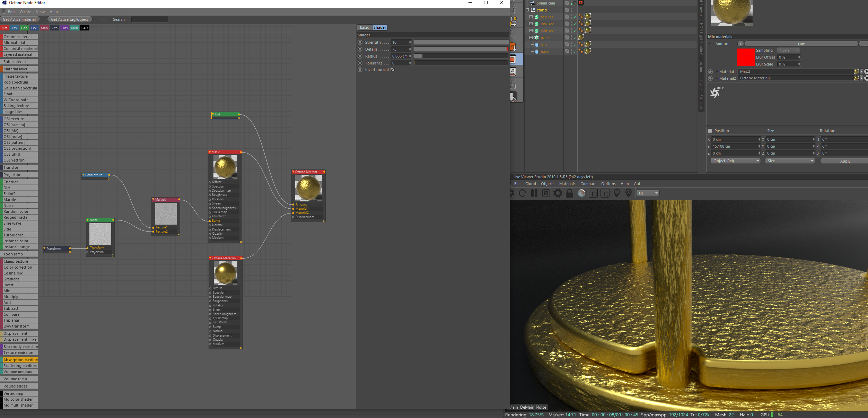Click the clay mode sphere icon
The height and width of the screenshot is (418, 868).
click(581, 193)
